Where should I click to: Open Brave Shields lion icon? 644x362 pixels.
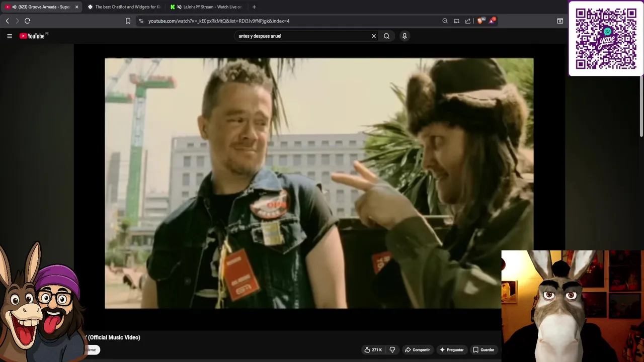coord(480,21)
